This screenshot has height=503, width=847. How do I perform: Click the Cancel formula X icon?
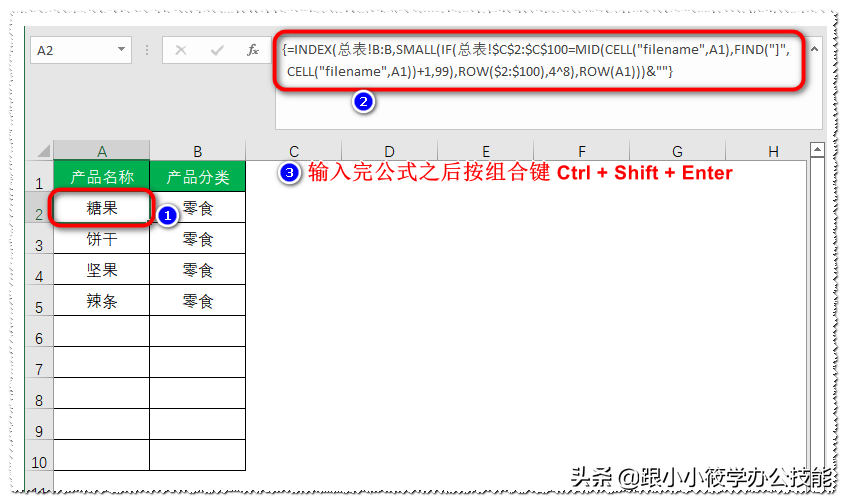tap(181, 50)
